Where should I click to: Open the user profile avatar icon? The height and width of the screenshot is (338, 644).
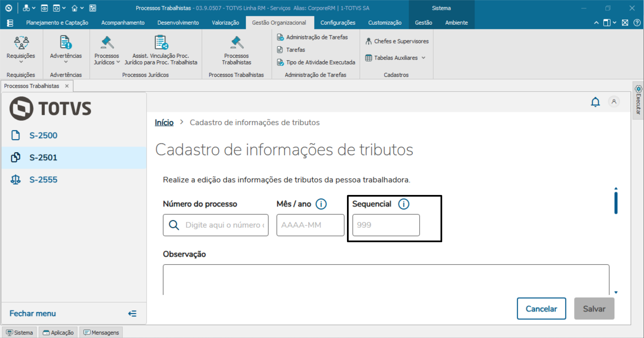click(x=614, y=102)
